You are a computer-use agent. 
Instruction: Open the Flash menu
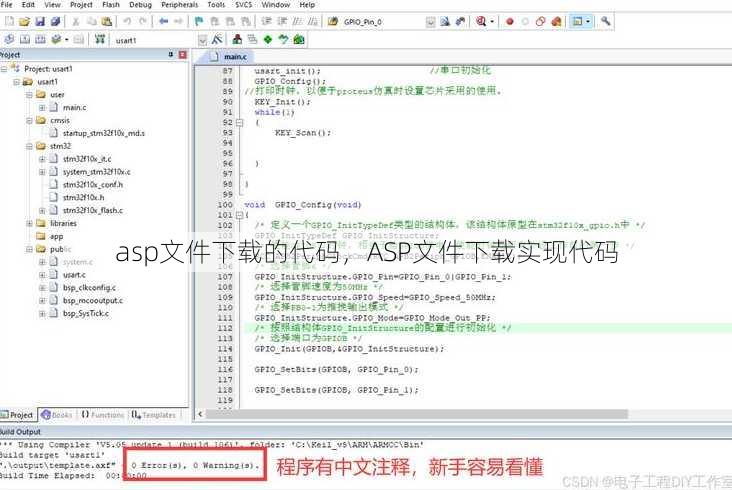111,5
